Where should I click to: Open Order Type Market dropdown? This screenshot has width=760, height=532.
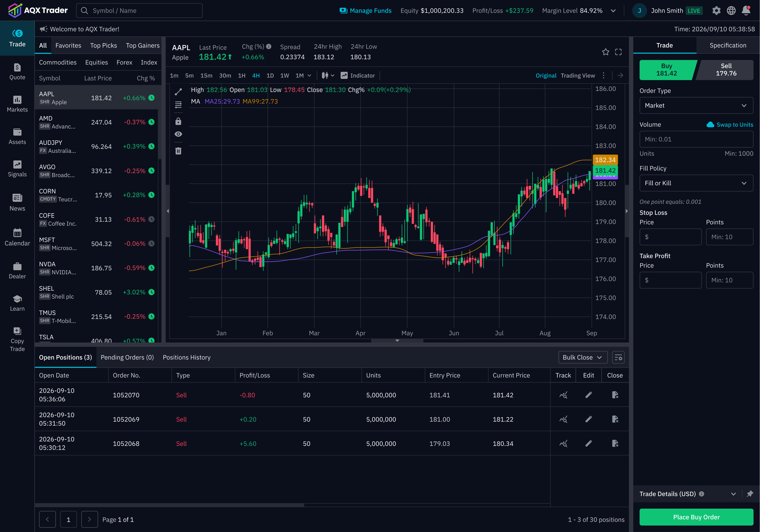[696, 105]
